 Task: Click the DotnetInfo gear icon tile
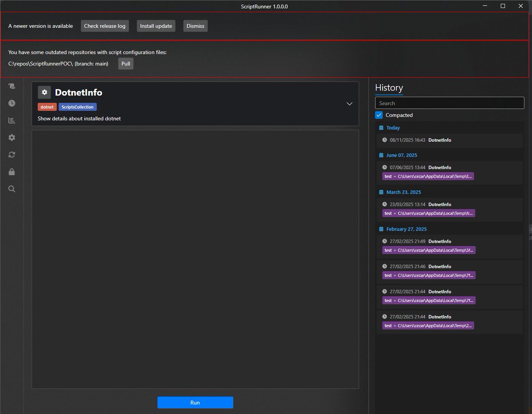[44, 92]
